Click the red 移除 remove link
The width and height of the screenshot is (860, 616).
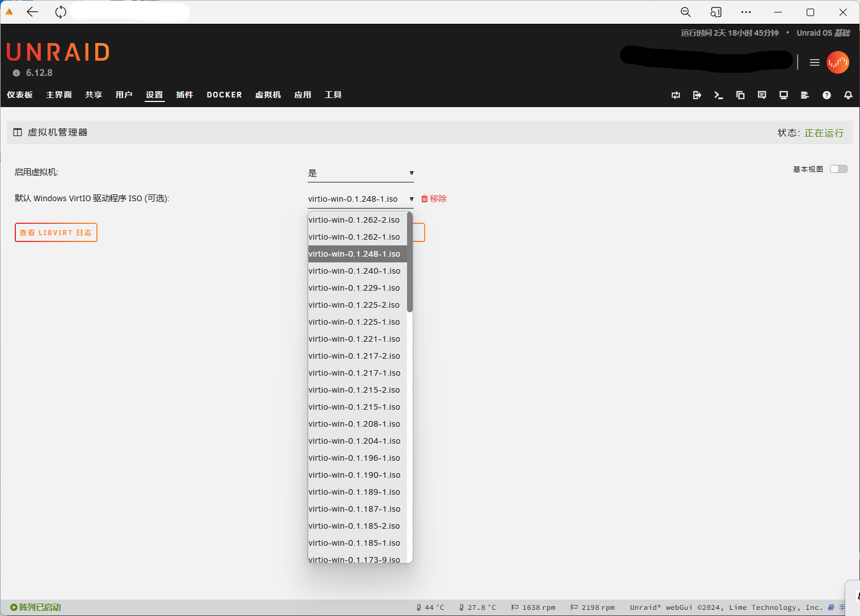point(434,199)
